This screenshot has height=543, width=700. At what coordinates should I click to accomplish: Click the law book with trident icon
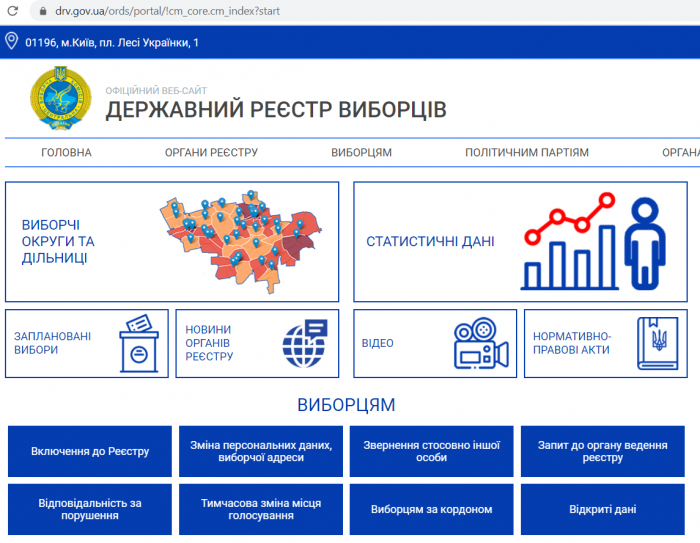click(x=658, y=343)
